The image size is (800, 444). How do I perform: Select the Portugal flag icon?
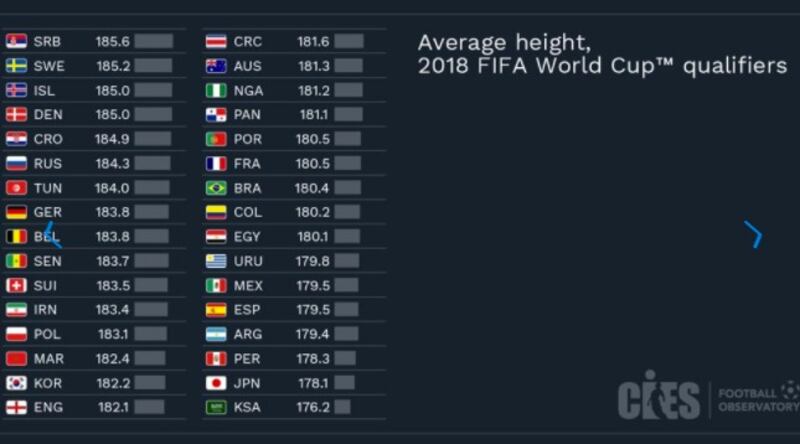[216, 139]
